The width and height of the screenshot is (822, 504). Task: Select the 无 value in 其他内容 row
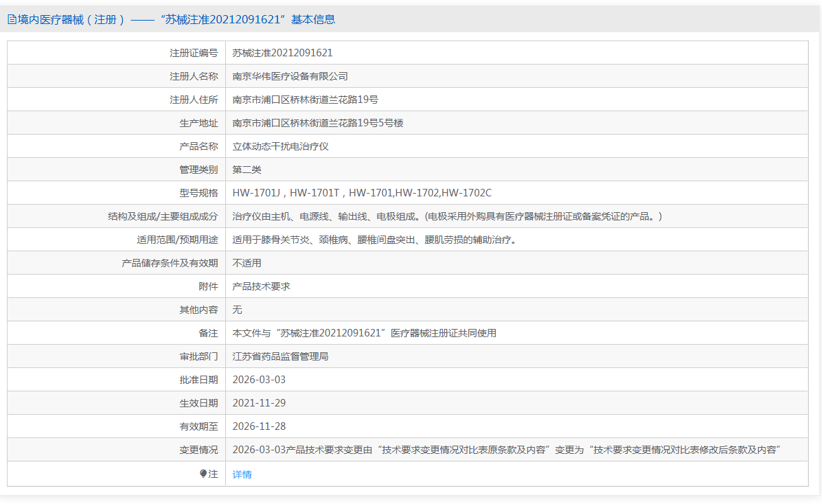click(238, 310)
